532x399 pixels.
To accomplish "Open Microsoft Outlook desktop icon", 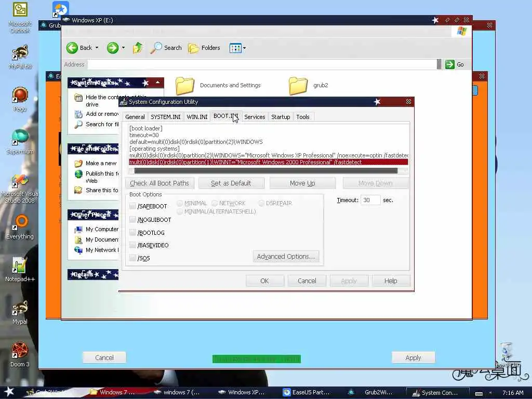I will tap(20, 17).
